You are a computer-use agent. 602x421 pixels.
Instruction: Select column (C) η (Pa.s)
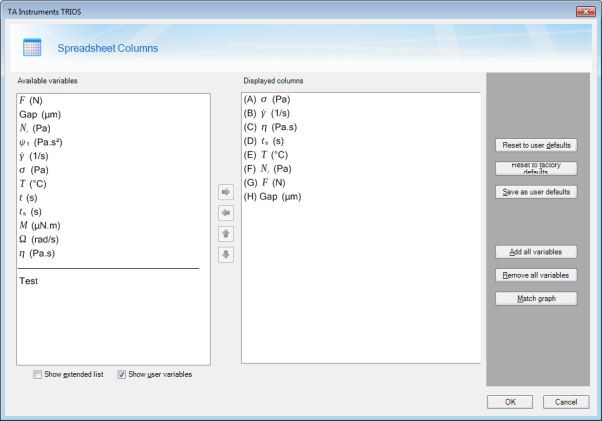(x=270, y=127)
